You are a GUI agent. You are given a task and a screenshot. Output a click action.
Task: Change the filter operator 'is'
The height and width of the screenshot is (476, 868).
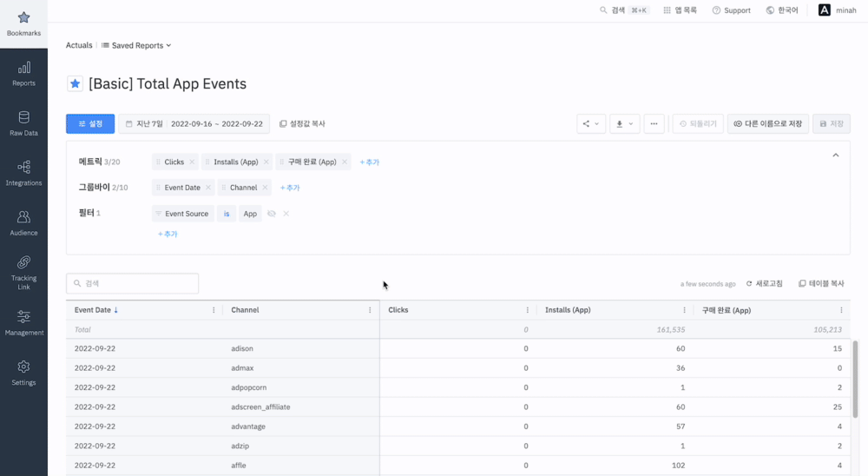[227, 214]
